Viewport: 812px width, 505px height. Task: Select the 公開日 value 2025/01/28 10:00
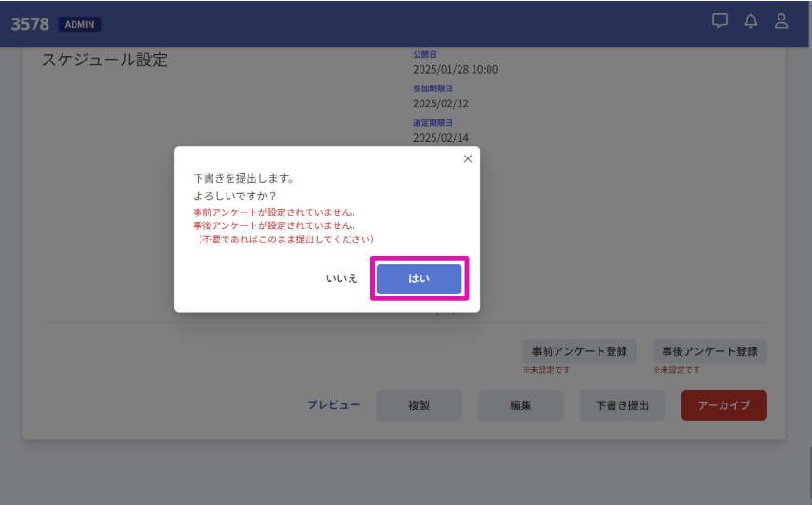455,69
